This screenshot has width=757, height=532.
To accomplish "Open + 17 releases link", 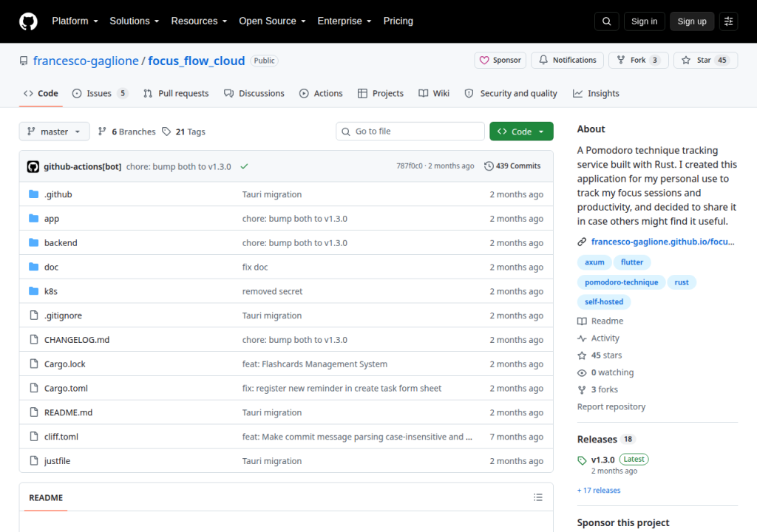I will click(599, 490).
